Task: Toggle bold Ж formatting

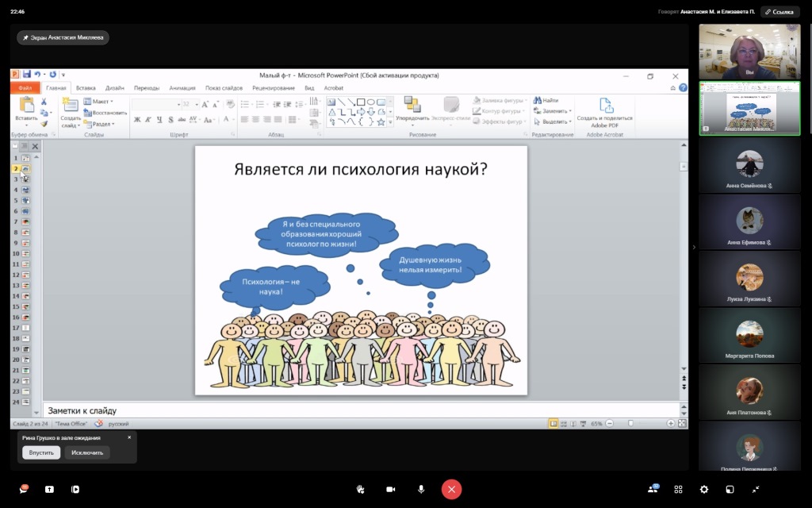Action: (137, 120)
